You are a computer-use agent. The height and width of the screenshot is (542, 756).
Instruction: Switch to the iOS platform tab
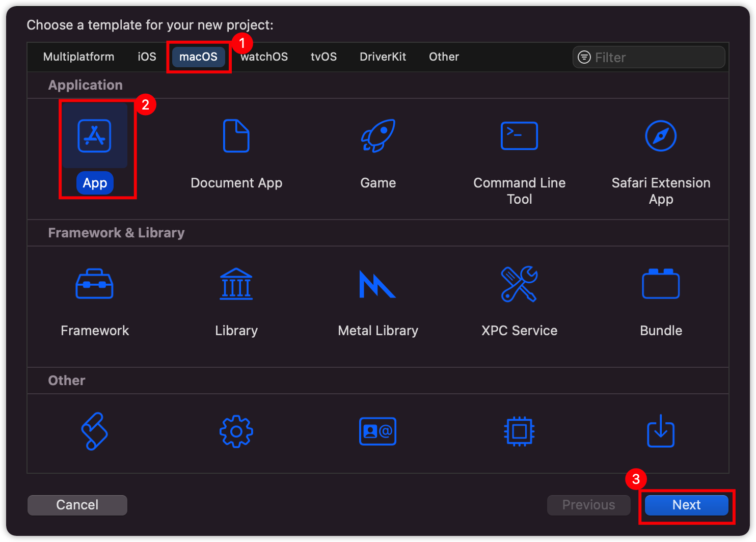coord(147,57)
